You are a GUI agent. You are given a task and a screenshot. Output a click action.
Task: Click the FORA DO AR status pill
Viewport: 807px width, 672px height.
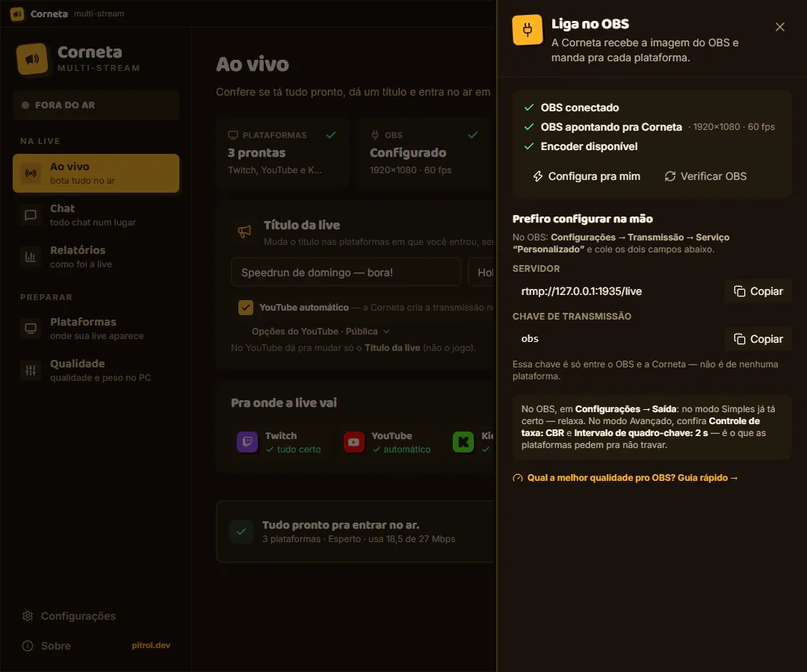point(96,105)
